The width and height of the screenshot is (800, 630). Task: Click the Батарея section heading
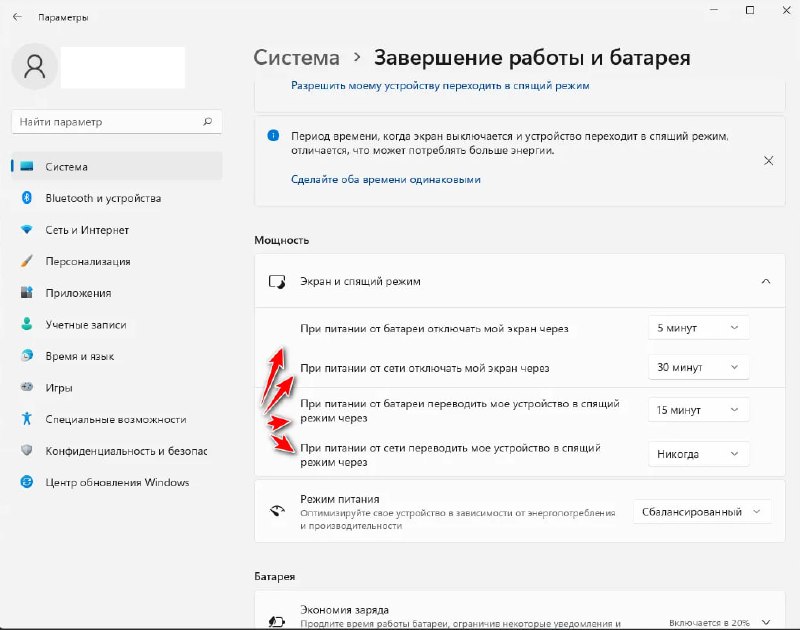[x=274, y=576]
